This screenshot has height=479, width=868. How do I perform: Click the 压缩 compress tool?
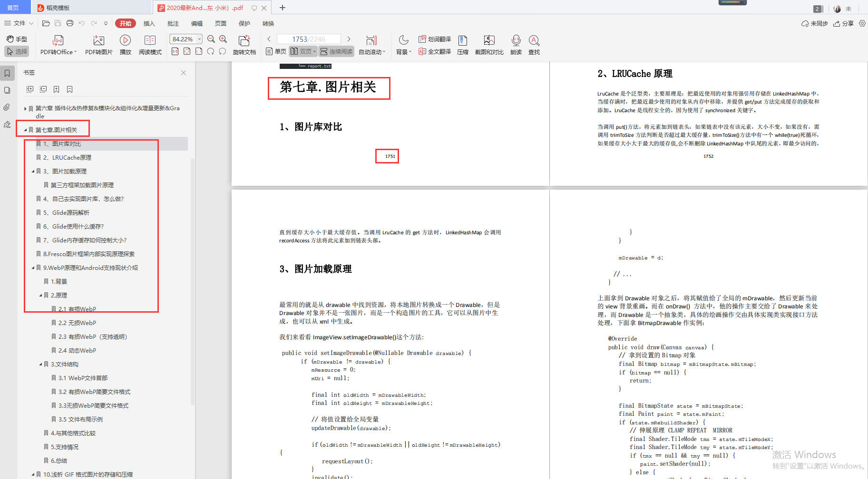[463, 45]
